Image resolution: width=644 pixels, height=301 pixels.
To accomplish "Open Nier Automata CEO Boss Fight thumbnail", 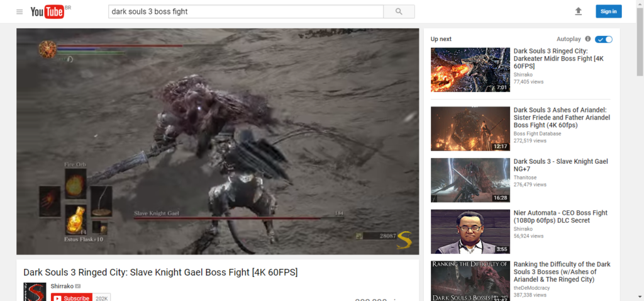I will [x=470, y=231].
